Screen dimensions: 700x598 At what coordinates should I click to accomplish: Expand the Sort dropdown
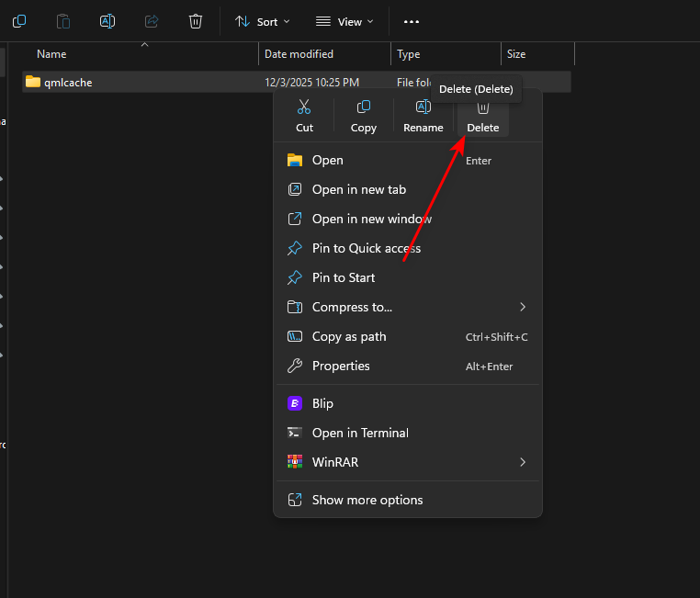click(263, 21)
